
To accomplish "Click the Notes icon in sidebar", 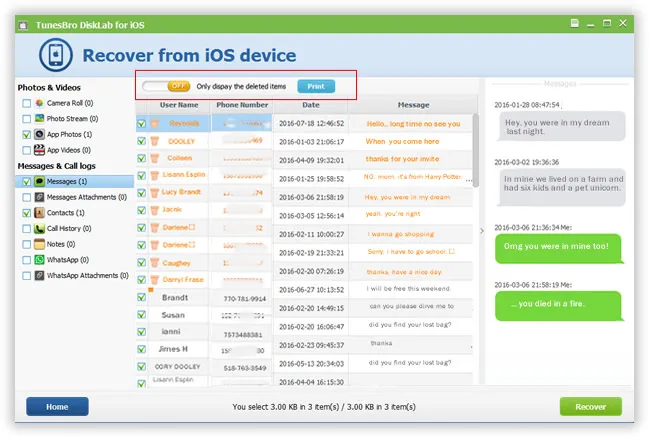I will tap(39, 244).
